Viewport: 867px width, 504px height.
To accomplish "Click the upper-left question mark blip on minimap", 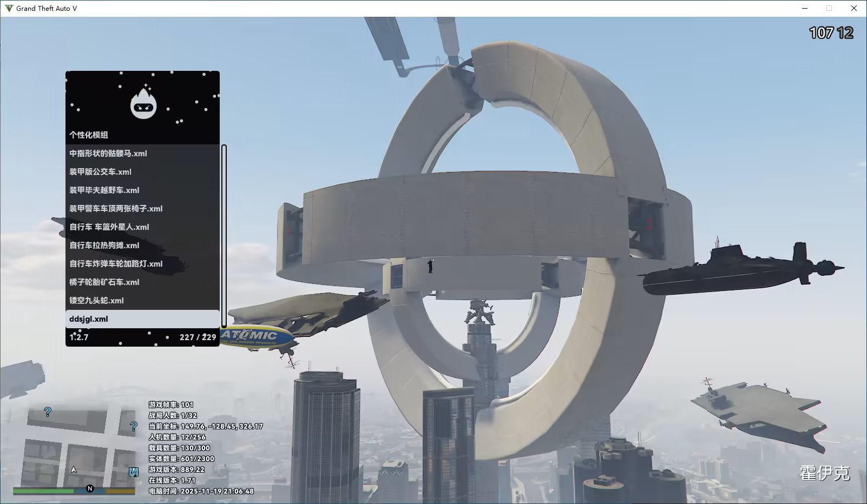I will 48,412.
